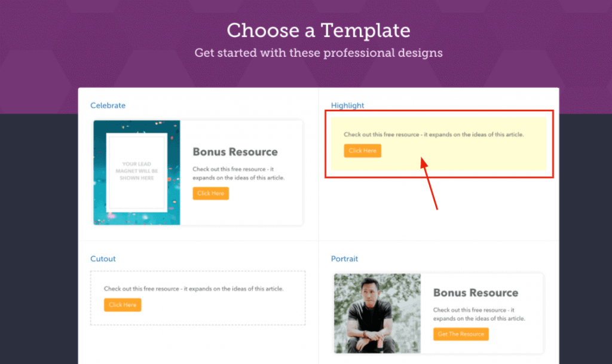
Task: Select the Portrait template man photo
Action: pos(378,313)
